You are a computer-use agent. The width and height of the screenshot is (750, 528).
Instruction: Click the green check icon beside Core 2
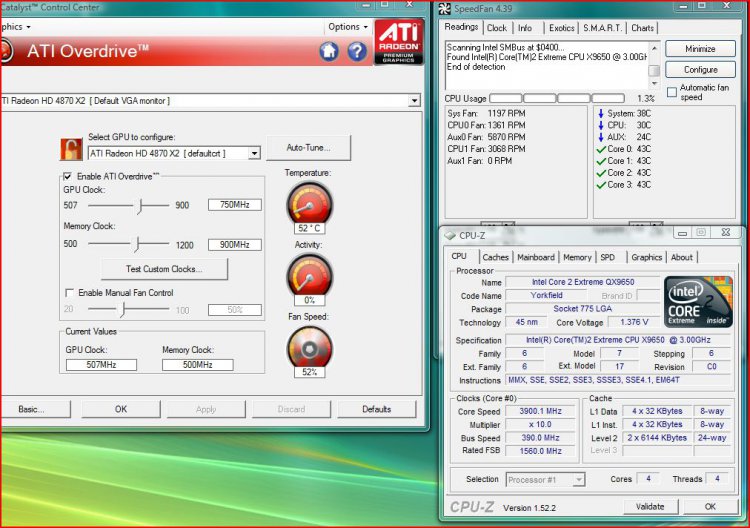click(x=601, y=173)
